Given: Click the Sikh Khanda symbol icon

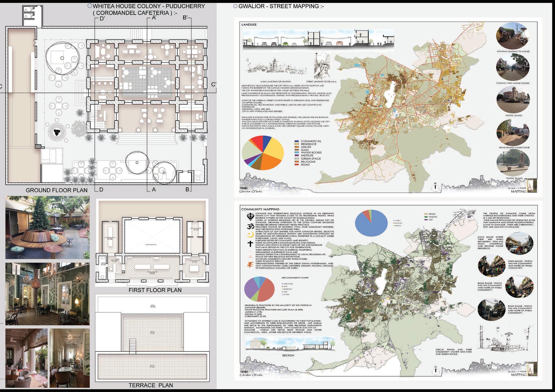Looking at the screenshot, I should coord(250,217).
